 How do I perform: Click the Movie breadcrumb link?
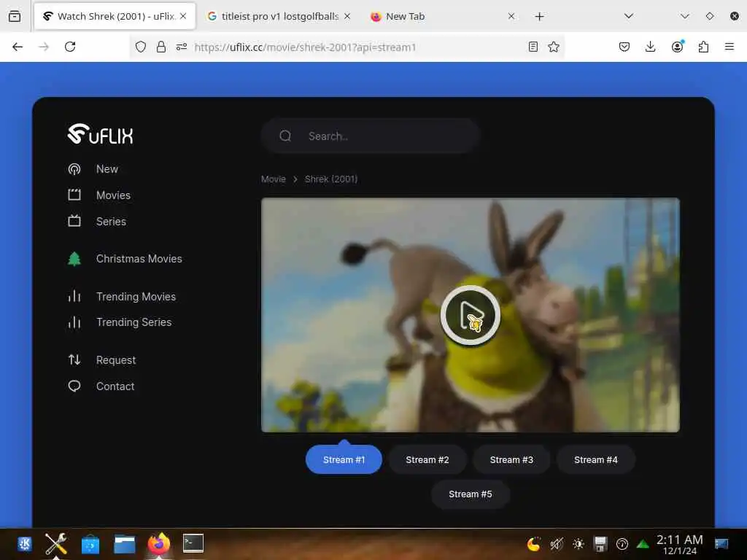click(x=274, y=179)
